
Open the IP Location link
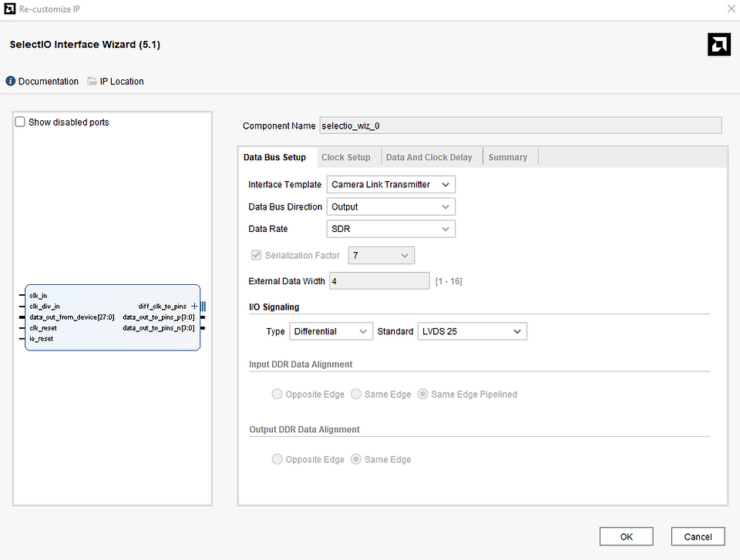(x=122, y=81)
